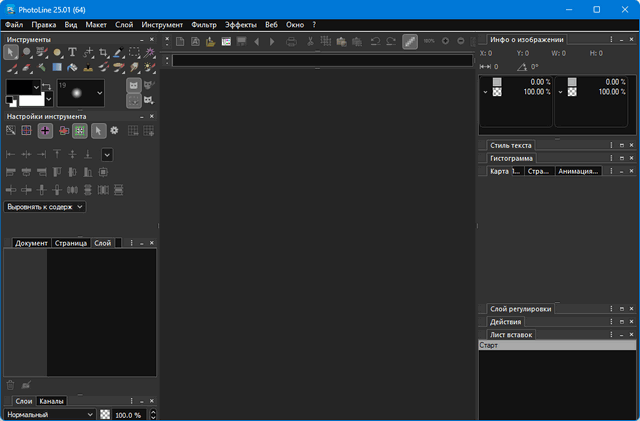Viewport: 640px width, 421px height.
Task: Minimize the Инструменты panel
Action: (x=142, y=40)
